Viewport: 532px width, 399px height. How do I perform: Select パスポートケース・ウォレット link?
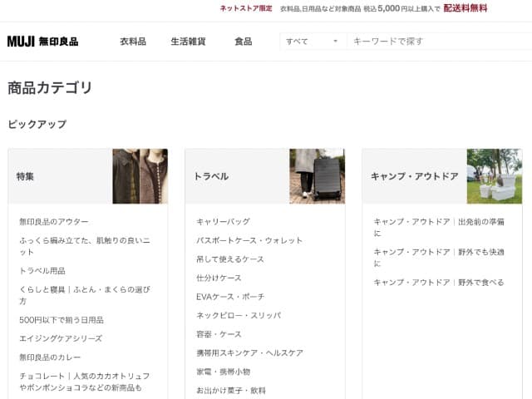pyautogui.click(x=249, y=240)
